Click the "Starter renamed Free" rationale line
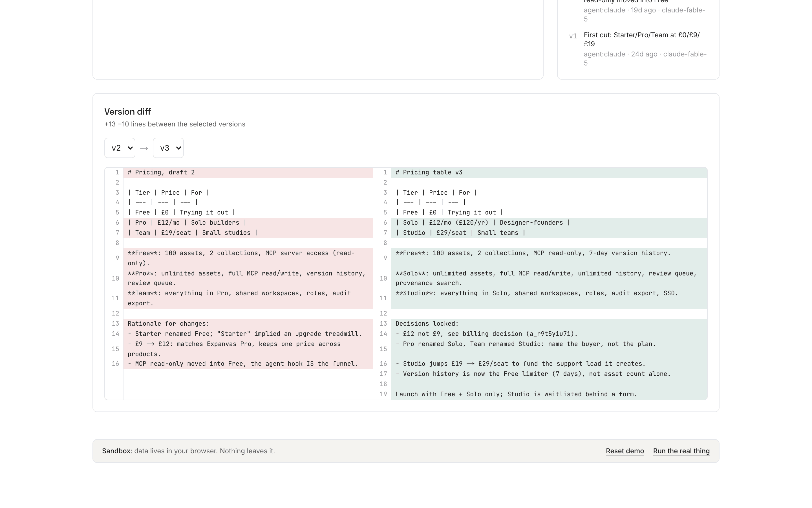 [248, 334]
